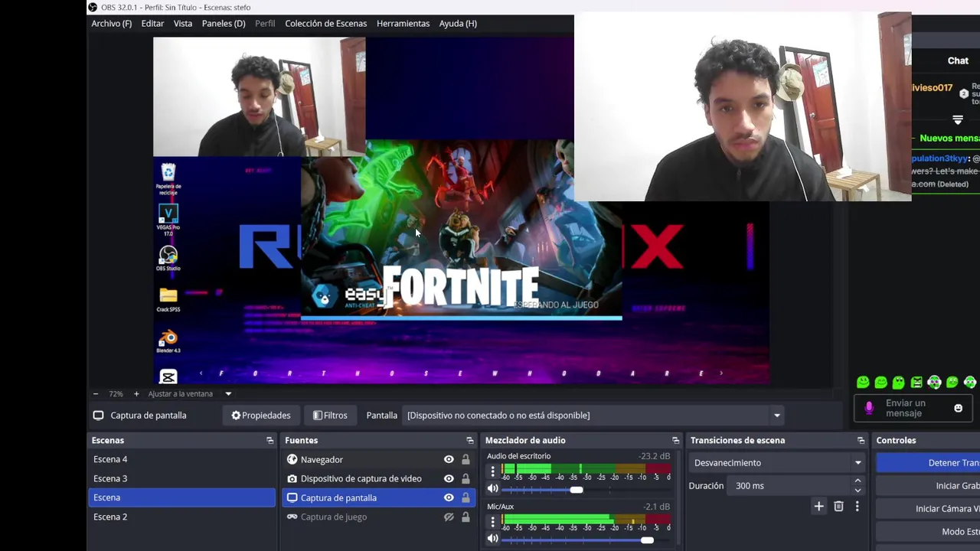Delete the scene transition trash icon
The width and height of the screenshot is (980, 551).
[838, 507]
